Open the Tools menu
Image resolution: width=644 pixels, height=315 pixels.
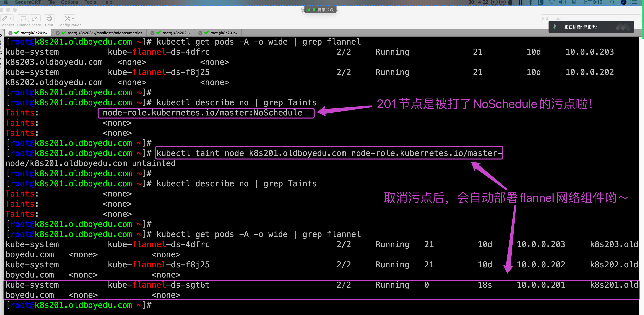click(90, 2)
